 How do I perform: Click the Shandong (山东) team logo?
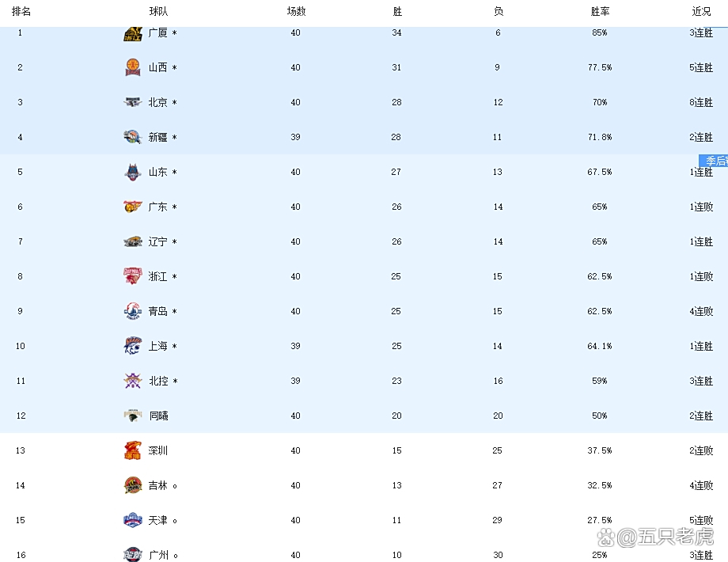click(132, 173)
